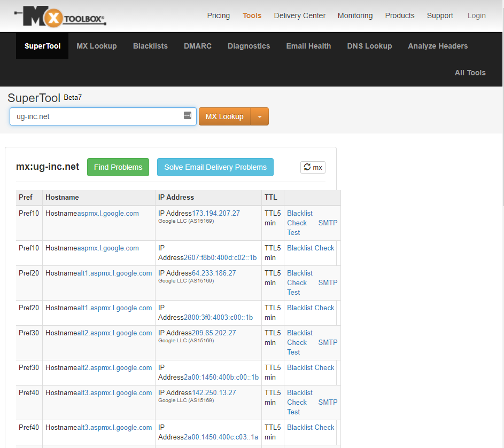Click IP address 173.194.207.27
This screenshot has height=448, width=504.
(x=216, y=213)
